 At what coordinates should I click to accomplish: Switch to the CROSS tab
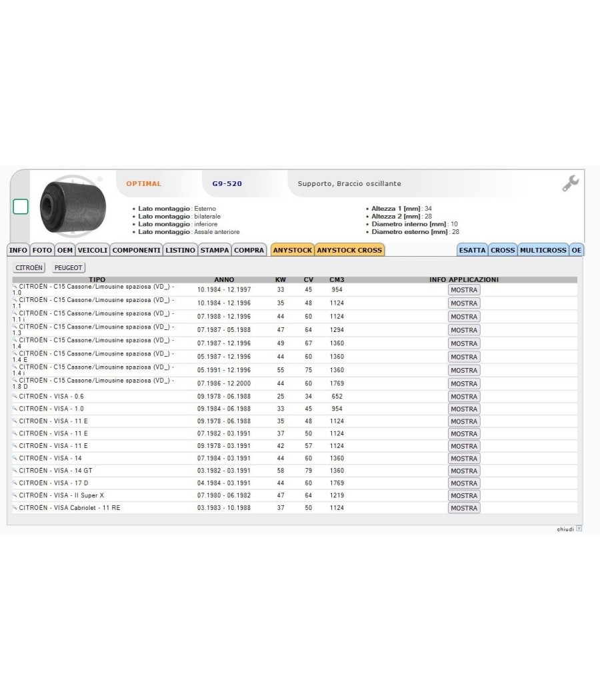pos(503,250)
